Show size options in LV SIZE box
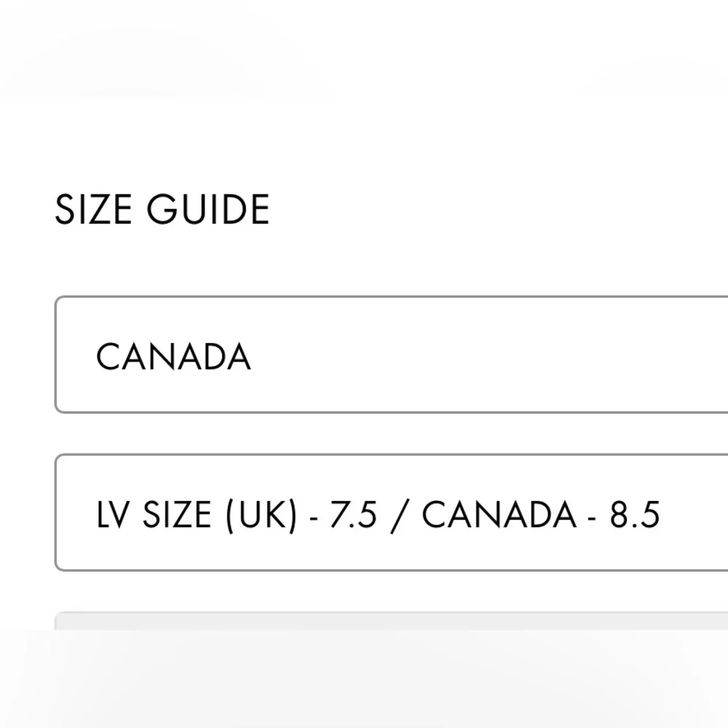 pos(392,513)
